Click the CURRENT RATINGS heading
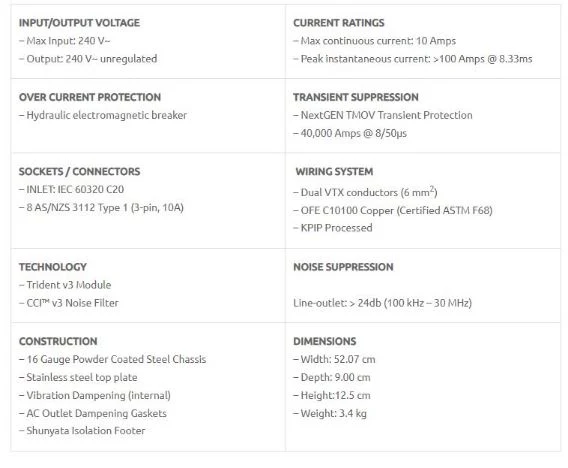 click(339, 23)
